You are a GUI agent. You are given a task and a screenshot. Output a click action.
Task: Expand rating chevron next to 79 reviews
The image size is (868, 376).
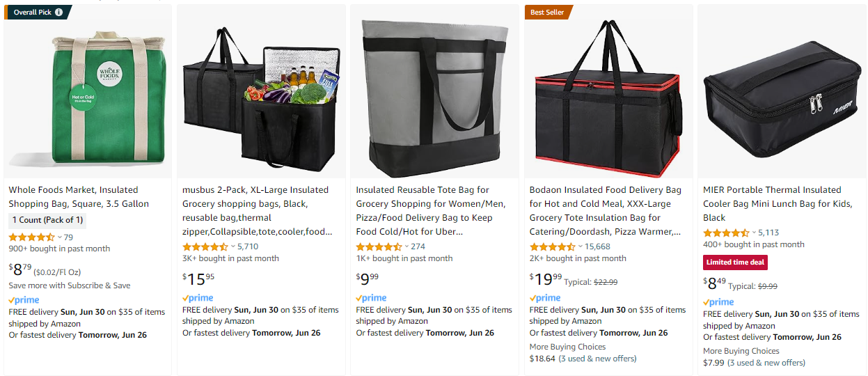coord(60,237)
